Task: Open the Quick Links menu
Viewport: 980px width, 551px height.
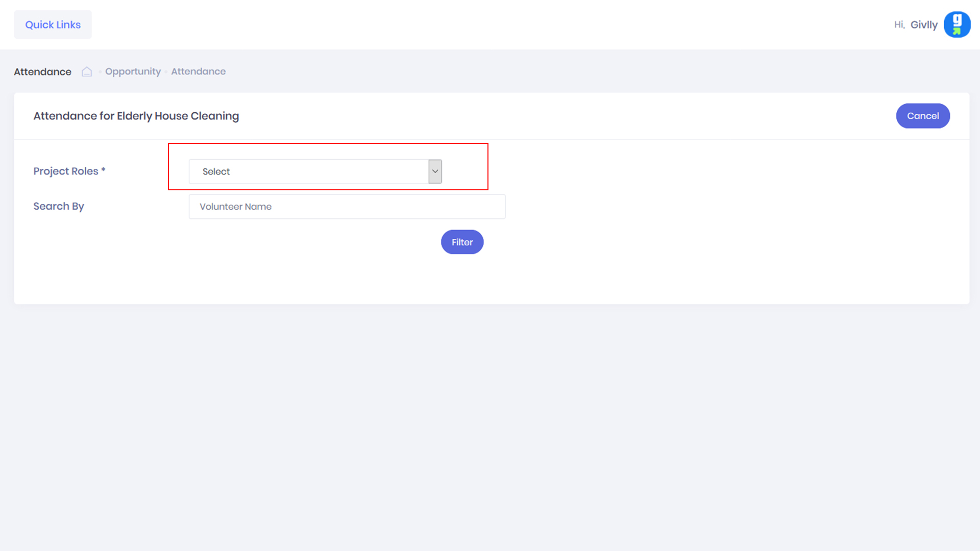Action: pos(53,24)
